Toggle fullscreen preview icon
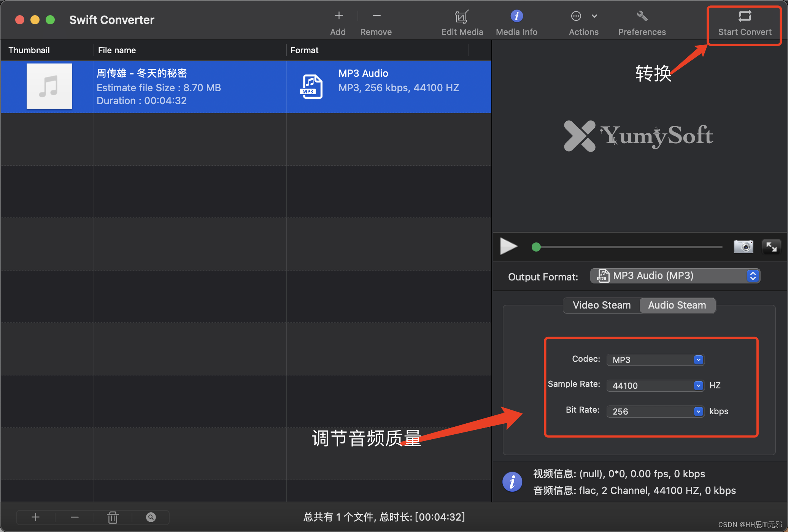The image size is (788, 532). (x=771, y=247)
